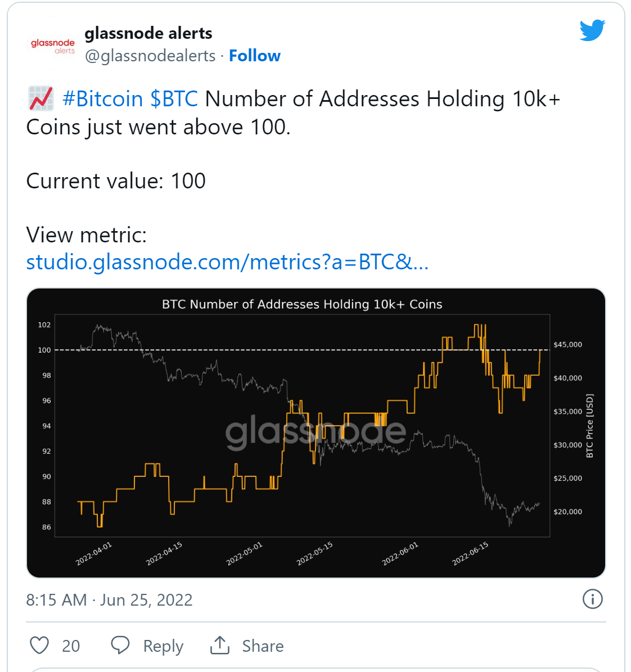Click the chart title BTC Number of Addresses

302,304
